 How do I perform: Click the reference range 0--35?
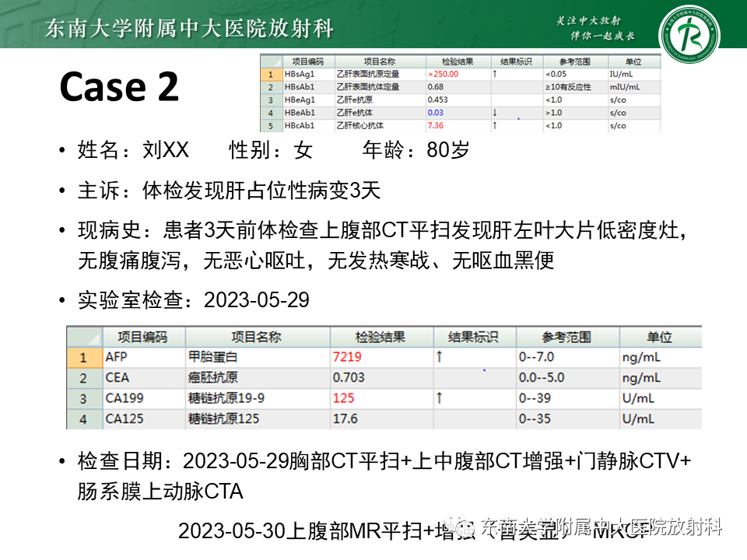click(x=535, y=419)
